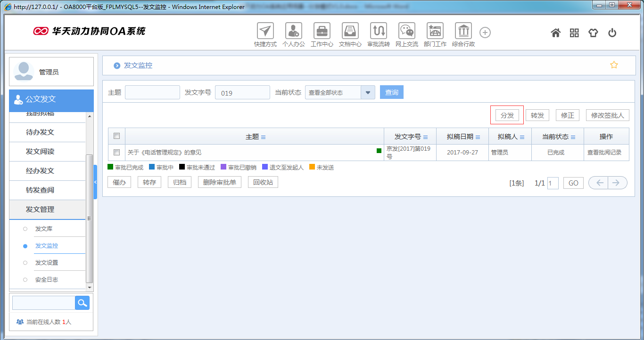Open the 查看全部状态 status dropdown

coord(367,92)
